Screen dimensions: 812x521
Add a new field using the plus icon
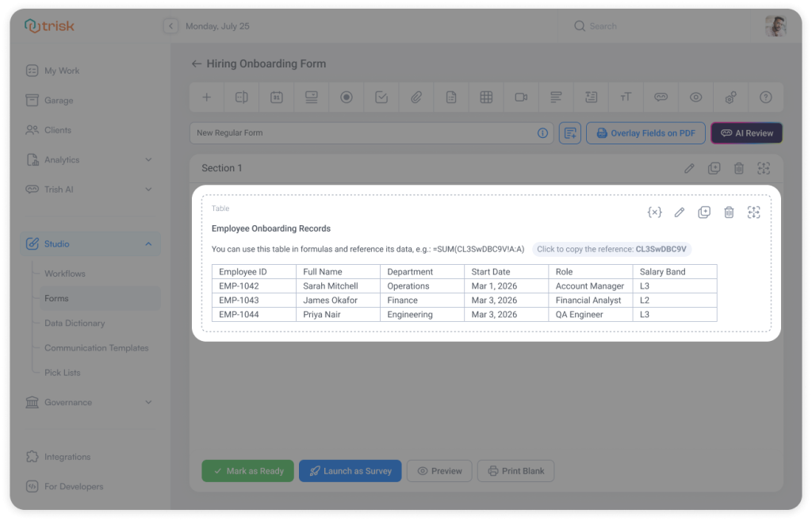point(206,97)
